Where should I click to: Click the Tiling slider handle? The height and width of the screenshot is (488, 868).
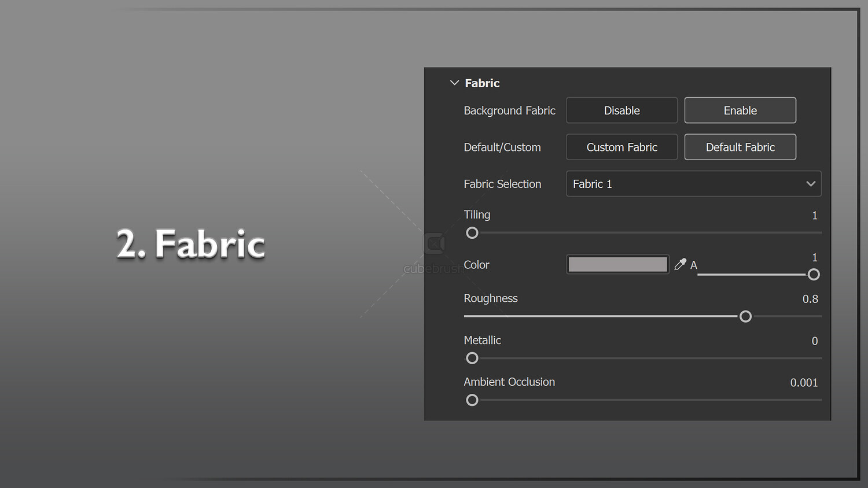[x=472, y=233]
